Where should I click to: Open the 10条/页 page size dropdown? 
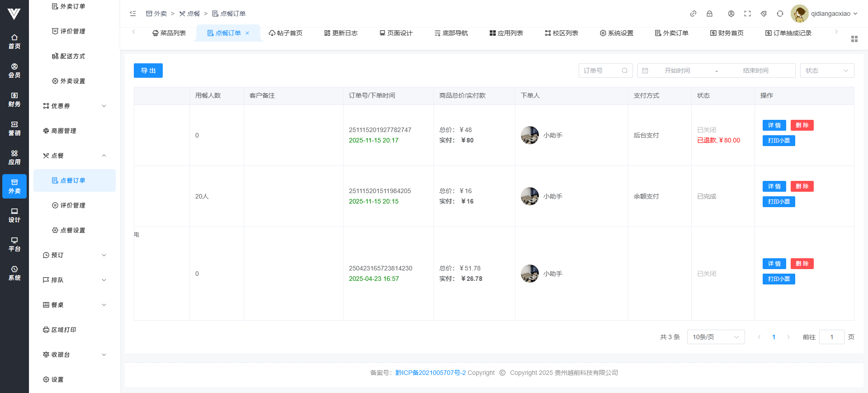point(716,337)
